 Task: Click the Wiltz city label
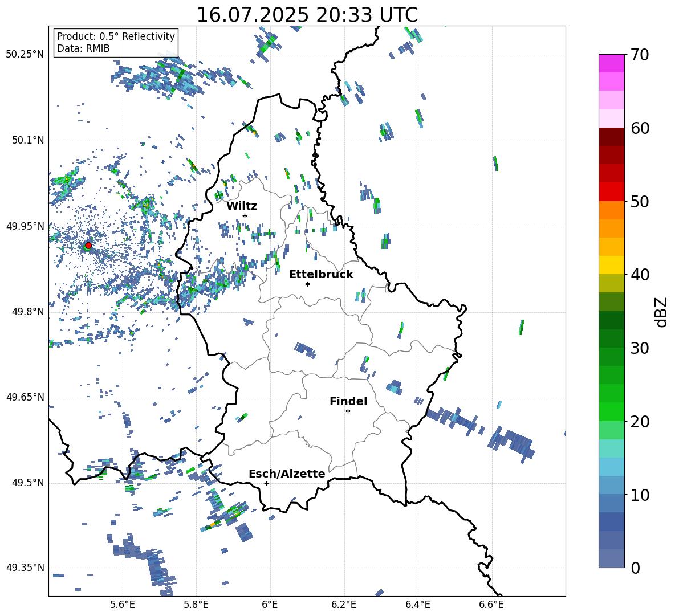click(x=242, y=206)
